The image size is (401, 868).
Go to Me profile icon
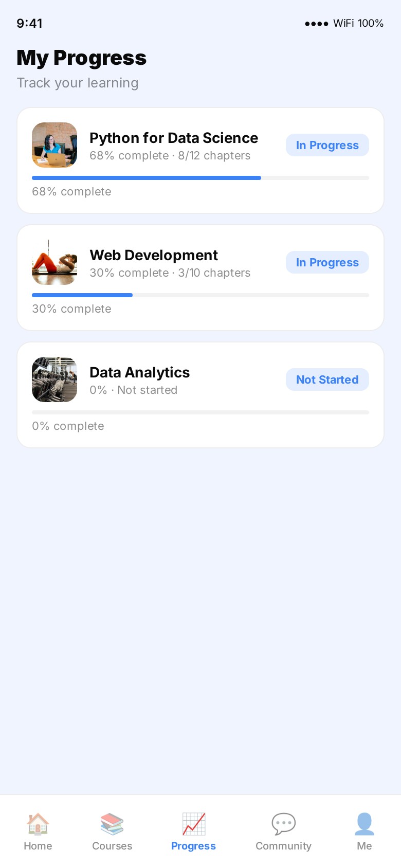tap(364, 824)
